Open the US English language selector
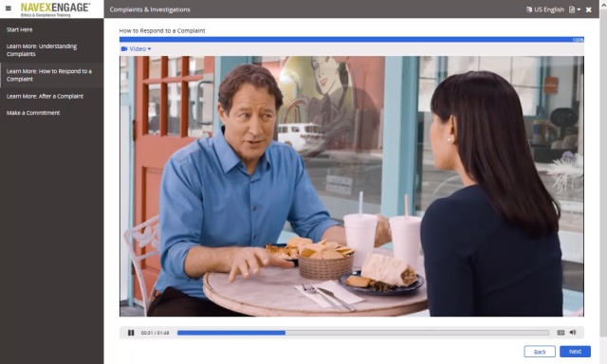 [x=545, y=9]
